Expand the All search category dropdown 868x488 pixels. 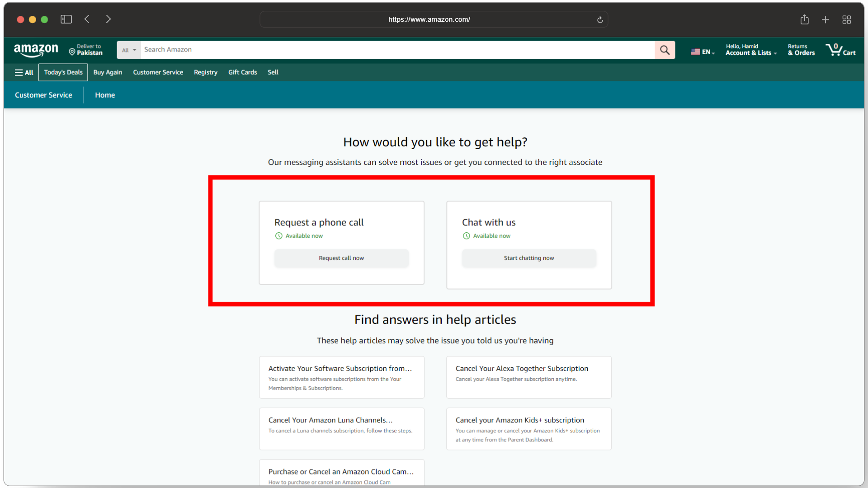pyautogui.click(x=128, y=50)
